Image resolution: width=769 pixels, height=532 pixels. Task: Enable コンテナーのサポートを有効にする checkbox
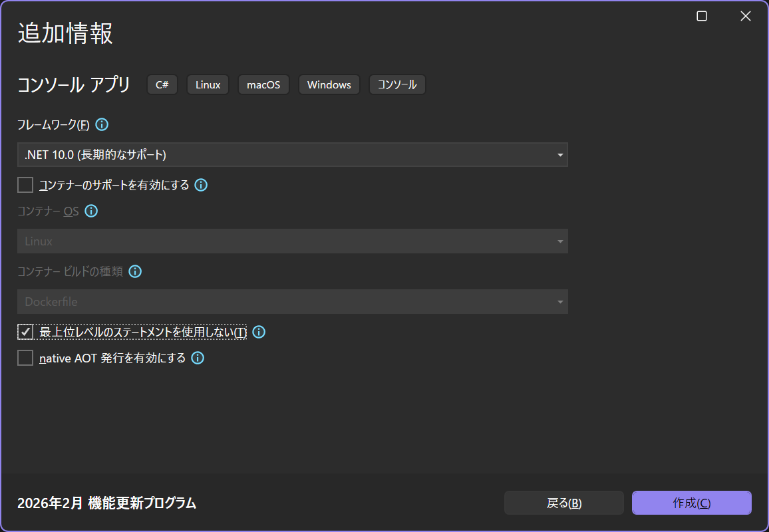pos(25,184)
